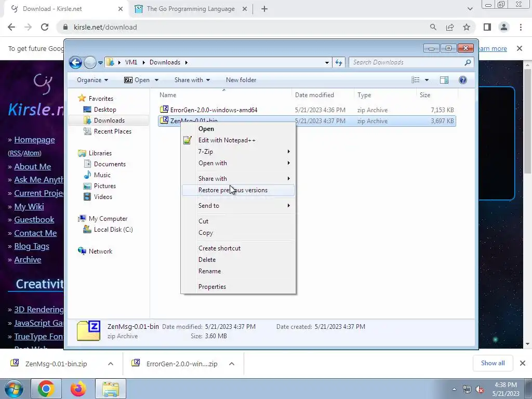
Task: Expand the Open button dropdown arrow
Action: [156, 80]
